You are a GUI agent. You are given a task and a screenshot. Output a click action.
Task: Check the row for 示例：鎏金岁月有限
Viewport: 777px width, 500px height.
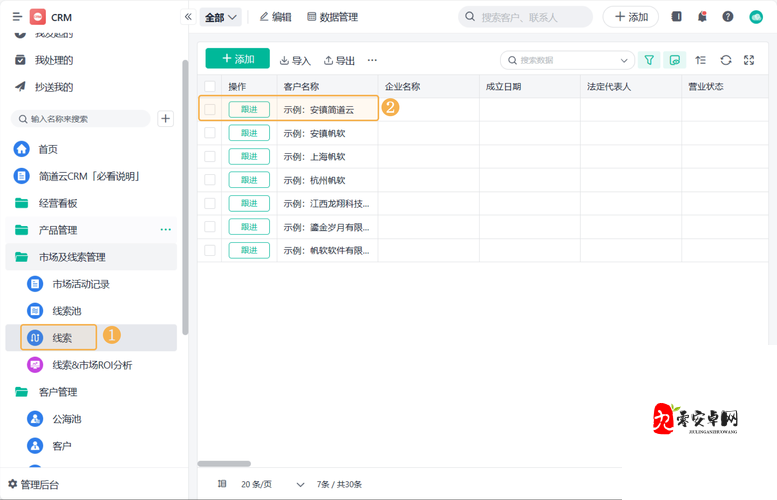pyautogui.click(x=210, y=226)
